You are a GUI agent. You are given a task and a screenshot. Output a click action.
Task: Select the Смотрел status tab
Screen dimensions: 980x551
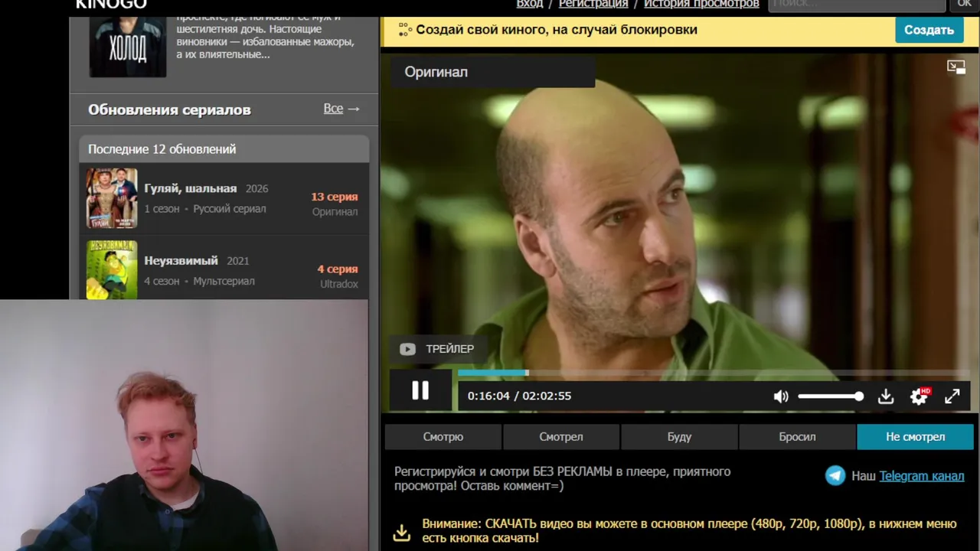[561, 437]
